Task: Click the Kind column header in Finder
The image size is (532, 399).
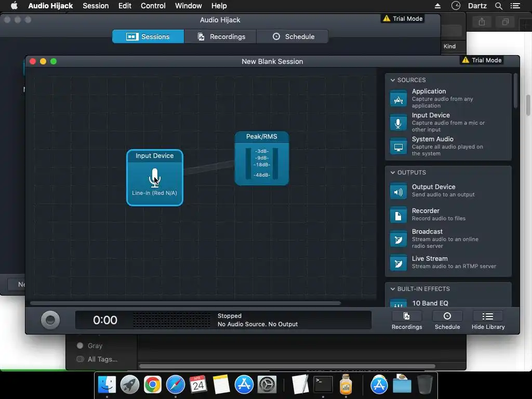Action: (x=449, y=46)
